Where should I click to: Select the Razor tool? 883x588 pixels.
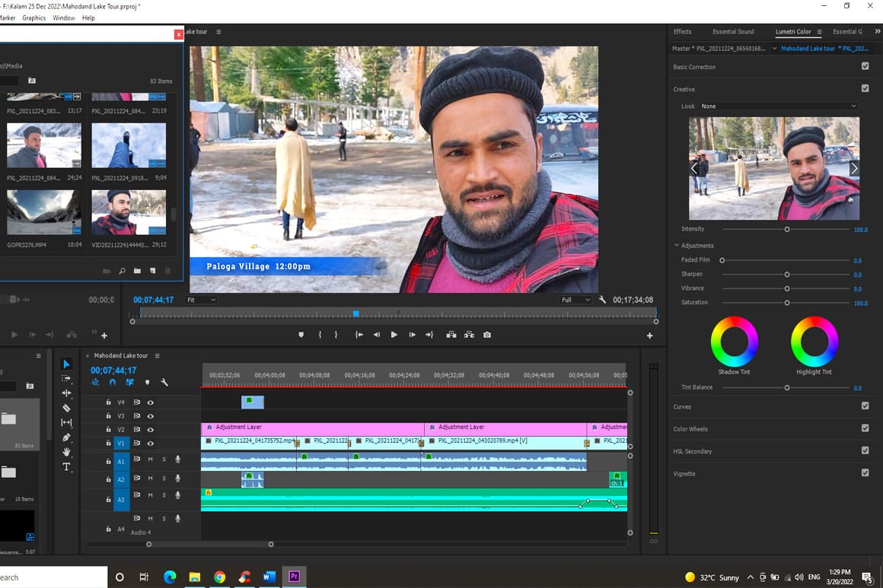(66, 408)
